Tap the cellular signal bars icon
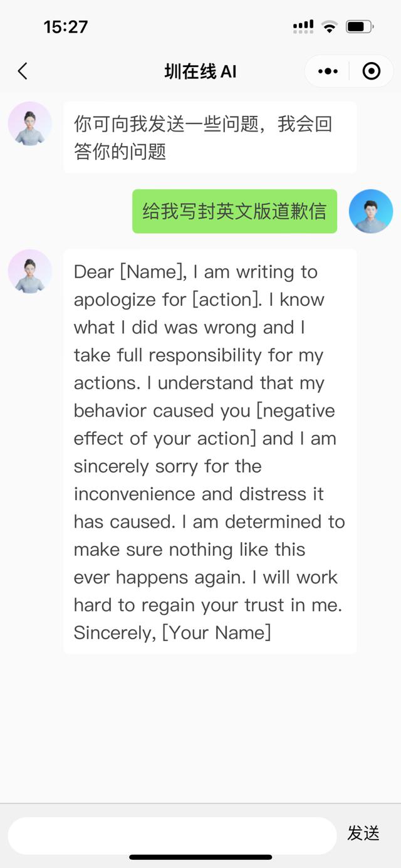The width and height of the screenshot is (401, 868). point(303,26)
